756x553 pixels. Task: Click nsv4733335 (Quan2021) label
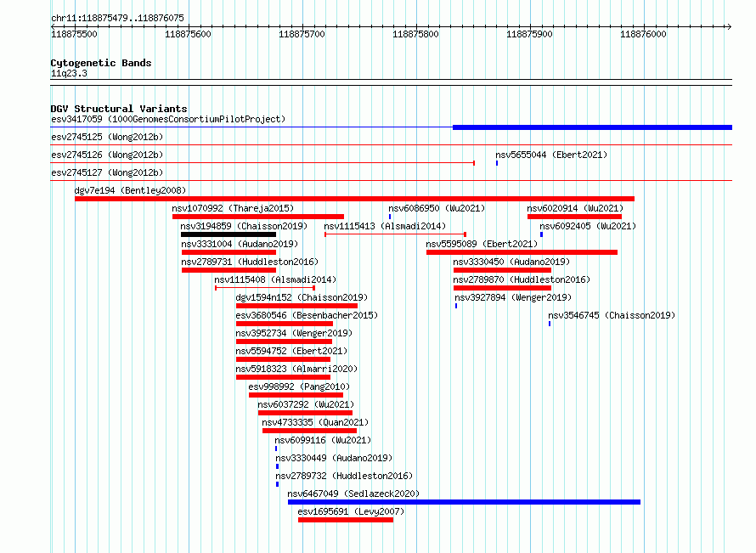[315, 422]
